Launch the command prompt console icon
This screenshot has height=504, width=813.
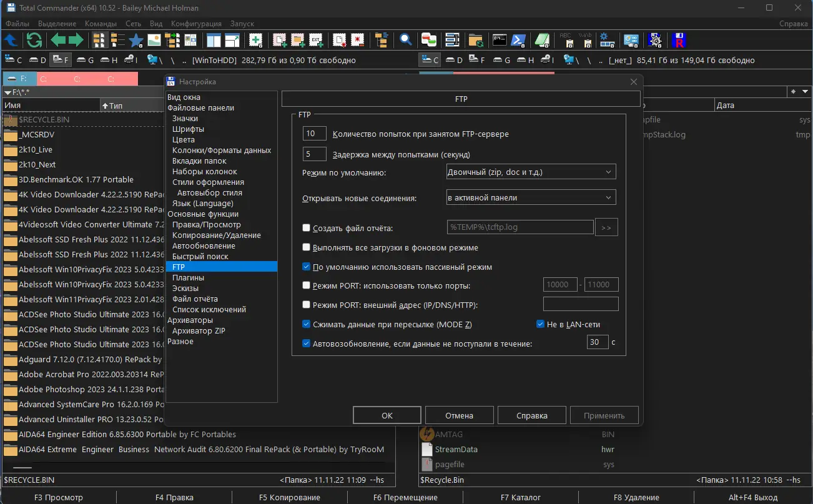coord(499,41)
